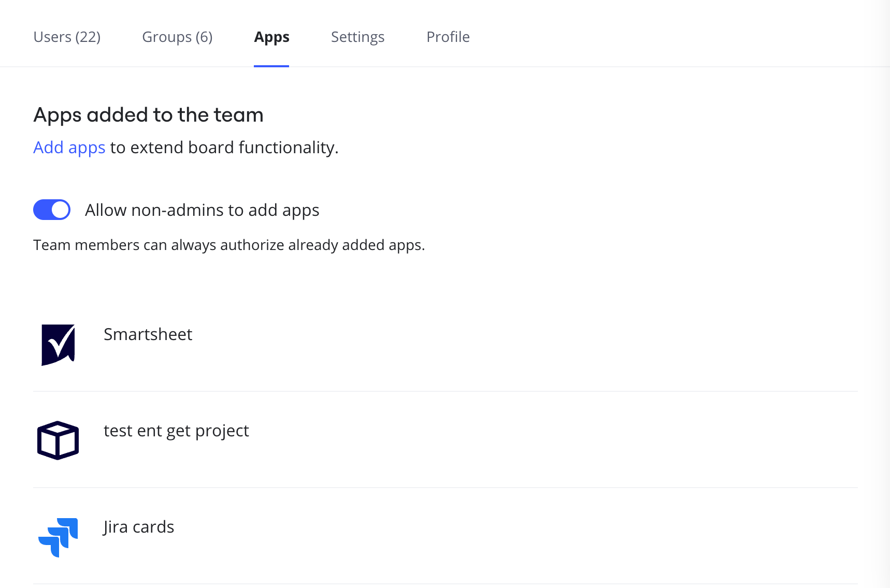Disable the allow non-admins to add apps toggle
The image size is (890, 588).
pos(52,210)
